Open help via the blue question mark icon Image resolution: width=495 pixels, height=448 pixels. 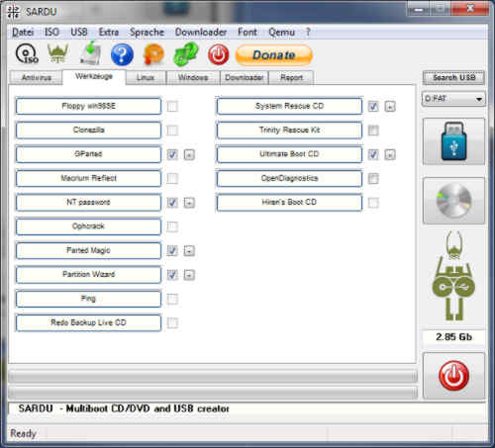[x=122, y=54]
